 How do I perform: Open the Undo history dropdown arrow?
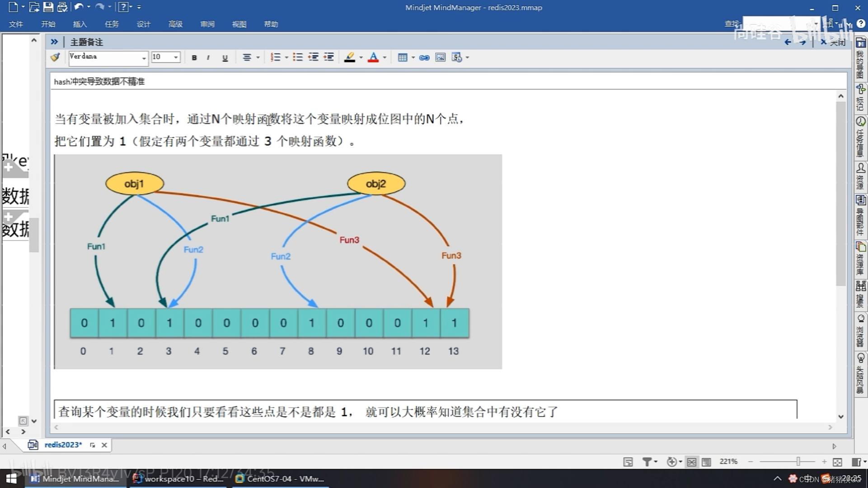(x=89, y=7)
